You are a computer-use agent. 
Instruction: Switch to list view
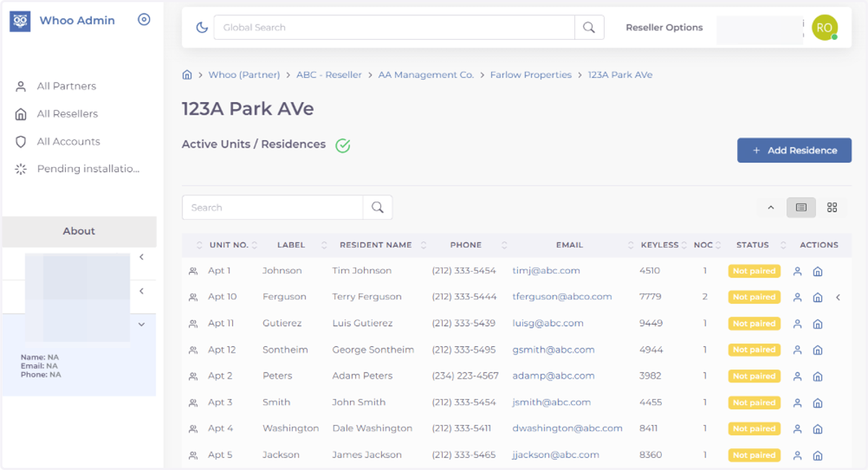(x=801, y=208)
